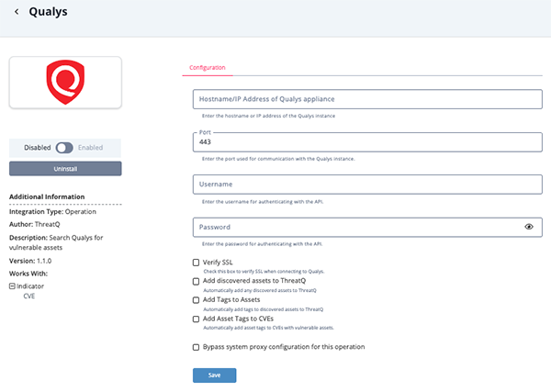The width and height of the screenshot is (551, 392).
Task: Click the Uninstall button
Action: [x=65, y=169]
